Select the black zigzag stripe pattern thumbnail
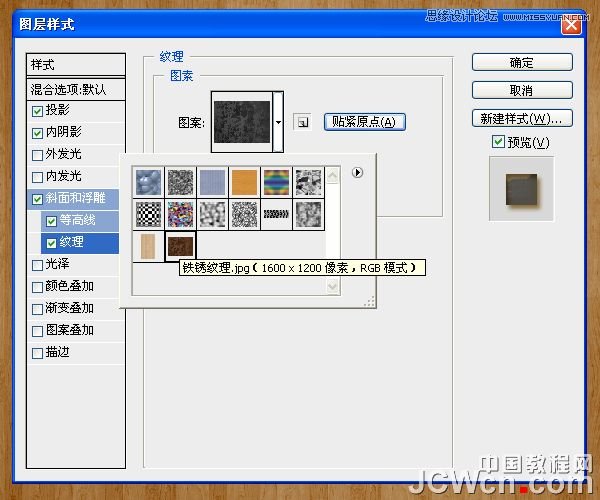600x500 pixels. click(x=276, y=214)
